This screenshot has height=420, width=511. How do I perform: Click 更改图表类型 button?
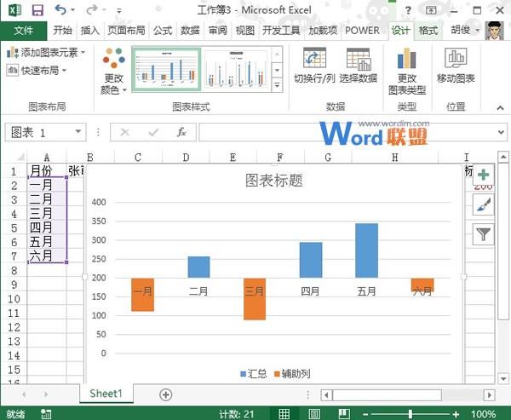(407, 71)
